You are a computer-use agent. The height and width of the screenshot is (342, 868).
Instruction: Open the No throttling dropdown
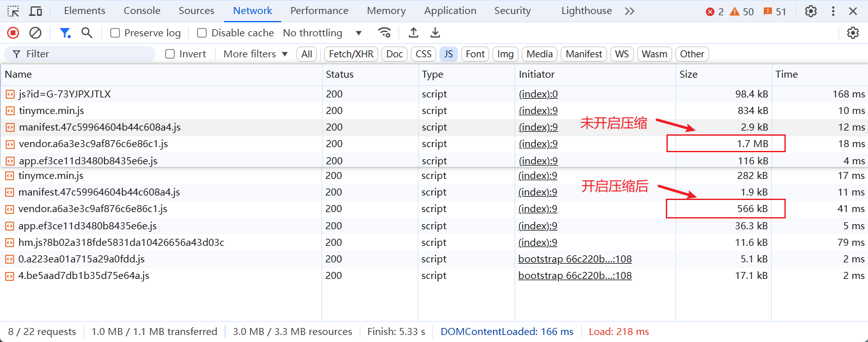coord(322,33)
